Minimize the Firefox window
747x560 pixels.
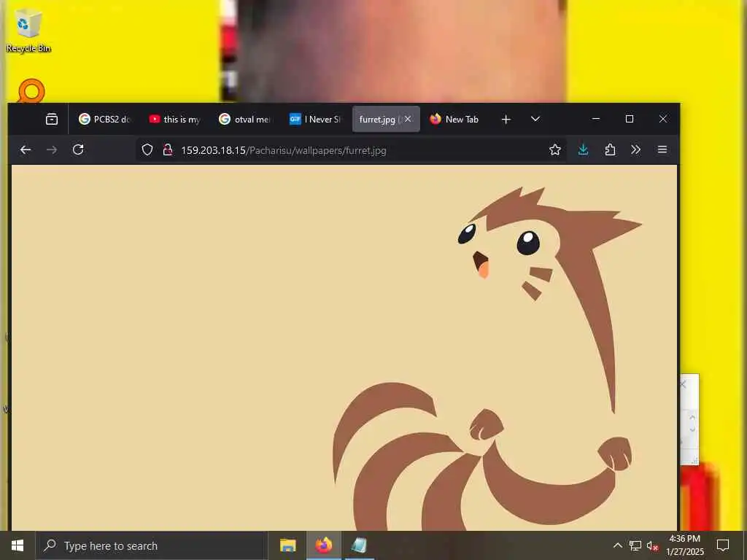[x=595, y=119]
